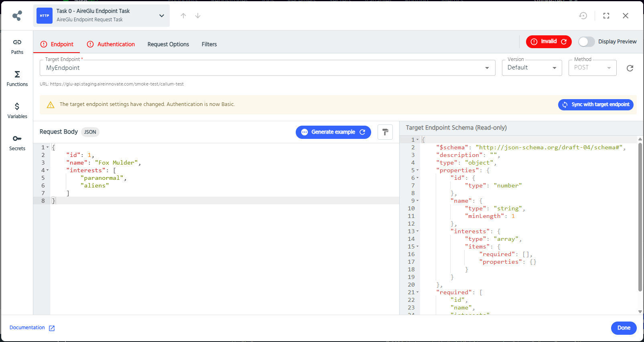
Task: Open the Secrets sidebar panel
Action: coord(17,143)
